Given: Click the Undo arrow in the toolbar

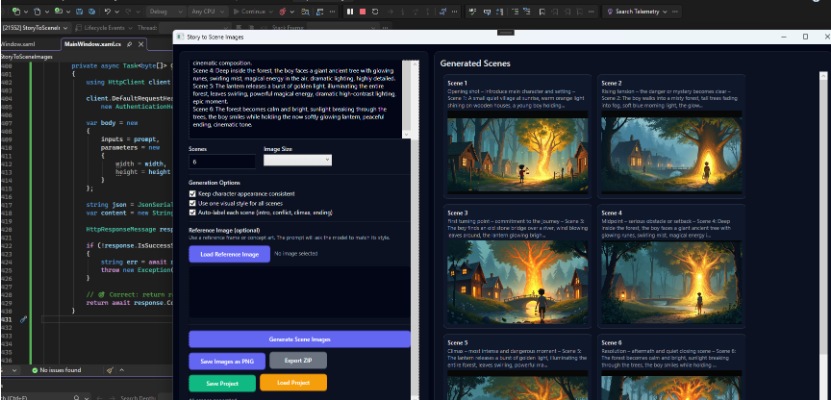Looking at the screenshot, I should click(x=107, y=11).
